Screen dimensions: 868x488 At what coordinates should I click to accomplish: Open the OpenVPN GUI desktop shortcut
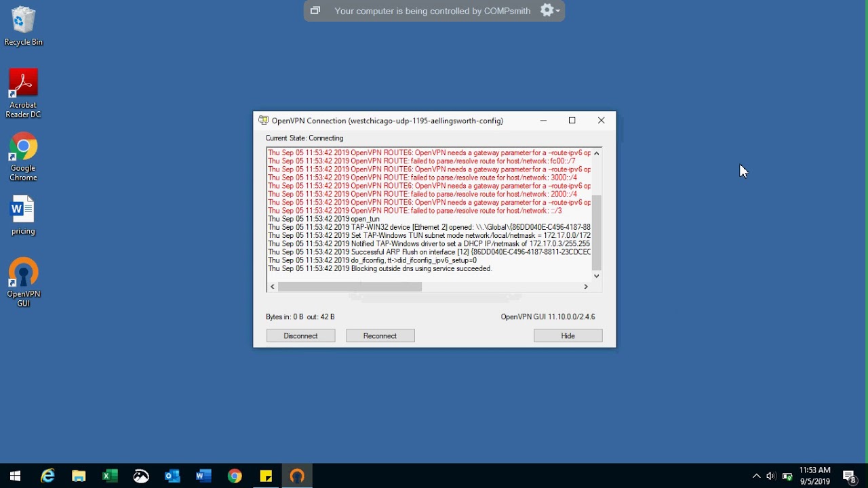click(24, 281)
